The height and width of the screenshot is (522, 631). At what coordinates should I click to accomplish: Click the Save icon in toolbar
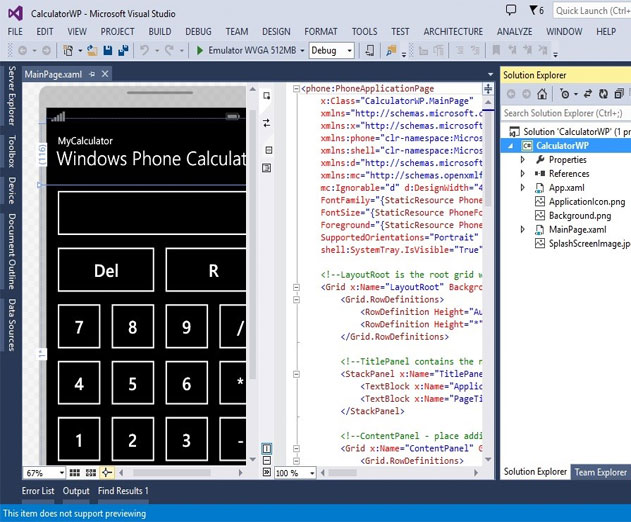point(107,51)
